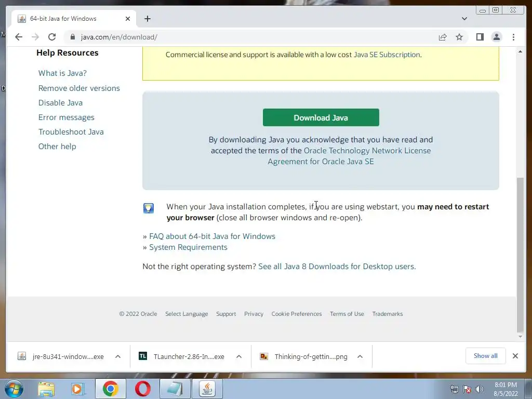Open Cookie Preferences in the footer
Image resolution: width=532 pixels, height=399 pixels.
click(x=297, y=314)
